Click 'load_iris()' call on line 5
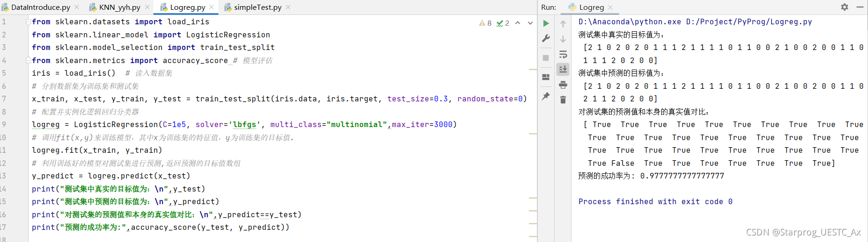The image size is (868, 242). pos(90,73)
